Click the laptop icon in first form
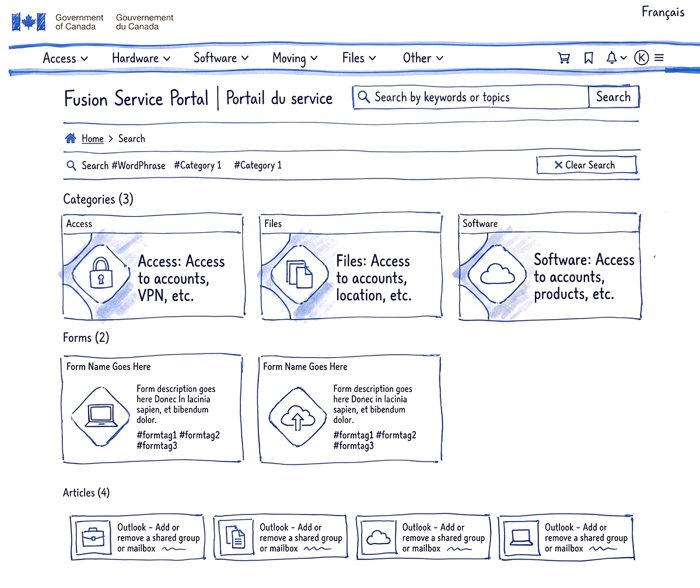 [x=100, y=416]
